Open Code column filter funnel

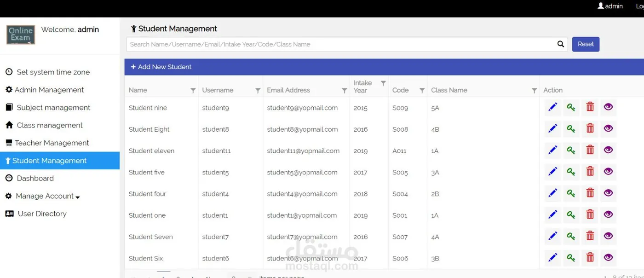tap(422, 91)
